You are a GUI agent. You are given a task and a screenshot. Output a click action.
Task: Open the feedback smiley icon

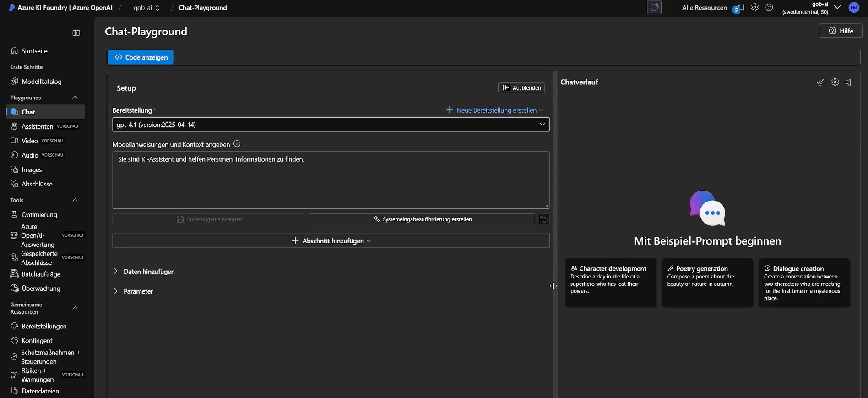coord(769,8)
